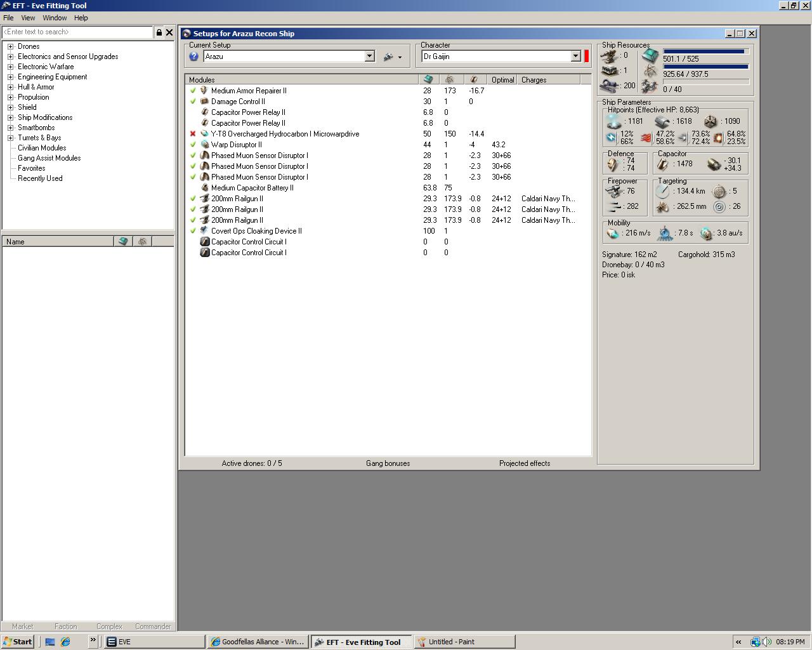Open the Window menu
The image size is (812, 650).
pyautogui.click(x=55, y=18)
